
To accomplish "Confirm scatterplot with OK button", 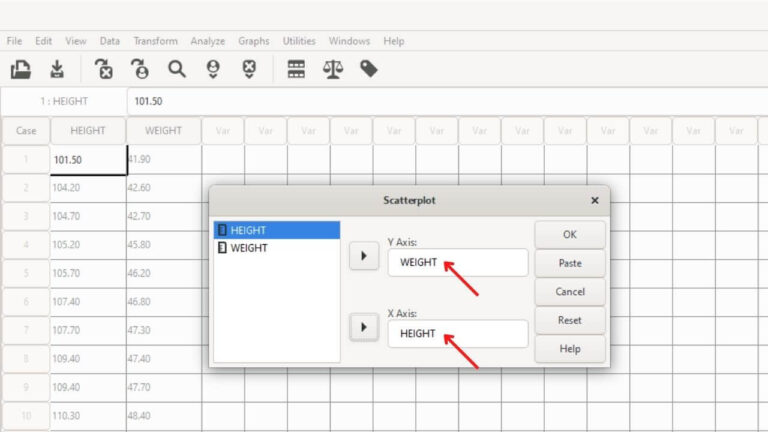I will [x=570, y=235].
